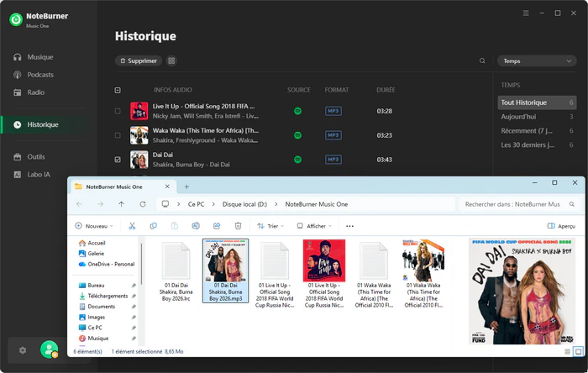Image resolution: width=588 pixels, height=373 pixels.
Task: Click the Live It Up album cover
Action: pos(139,111)
